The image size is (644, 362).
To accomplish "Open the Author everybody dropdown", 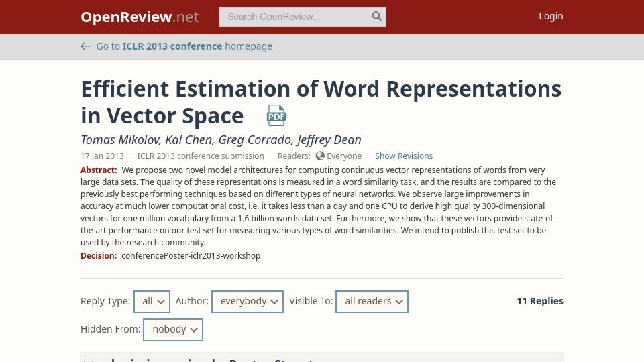I will click(248, 301).
